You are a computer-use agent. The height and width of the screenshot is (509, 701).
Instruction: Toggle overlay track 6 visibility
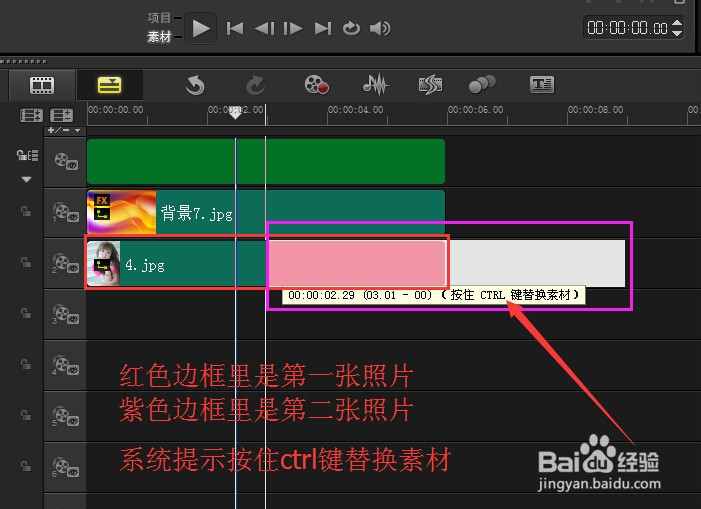[x=66, y=467]
